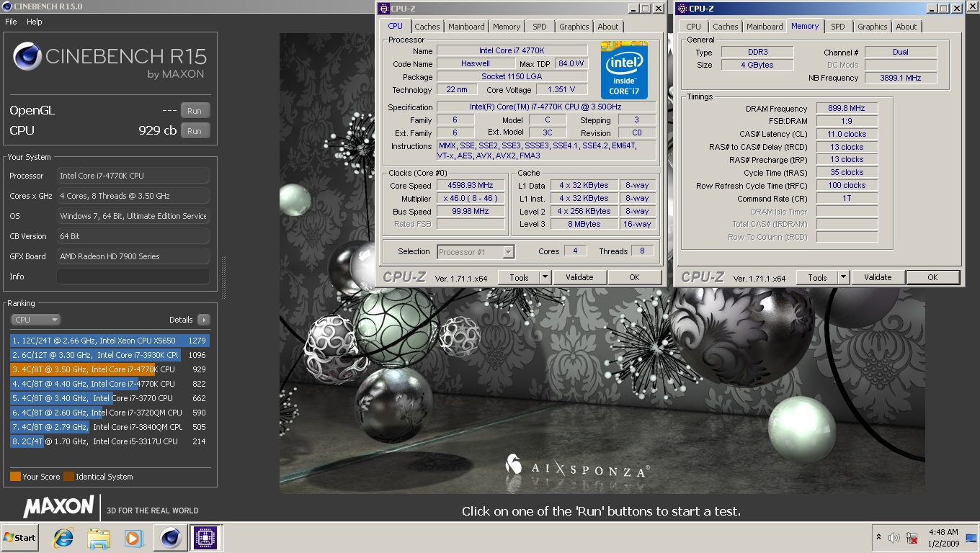
Task: Show hidden tray icons arrow
Action: click(878, 537)
